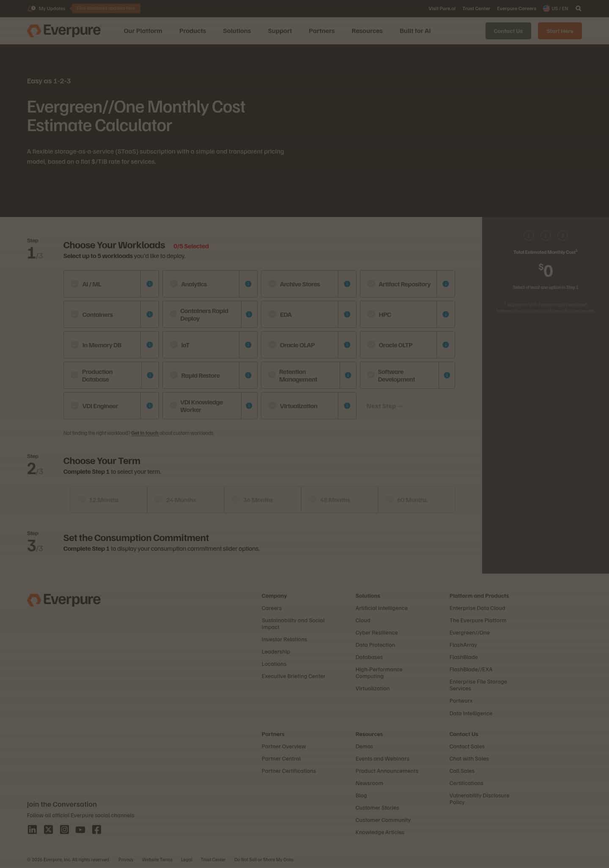Show info for Containers Rapid Deploy
The image size is (609, 868).
249,314
